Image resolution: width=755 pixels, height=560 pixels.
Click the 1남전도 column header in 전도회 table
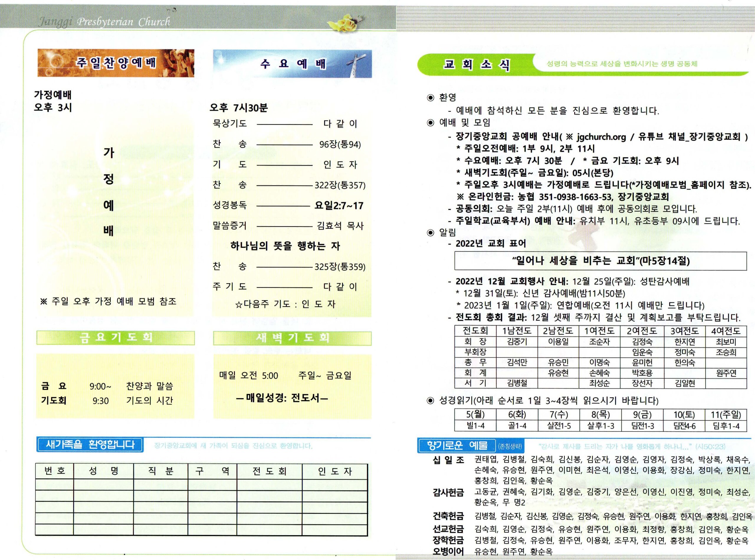coord(517,331)
